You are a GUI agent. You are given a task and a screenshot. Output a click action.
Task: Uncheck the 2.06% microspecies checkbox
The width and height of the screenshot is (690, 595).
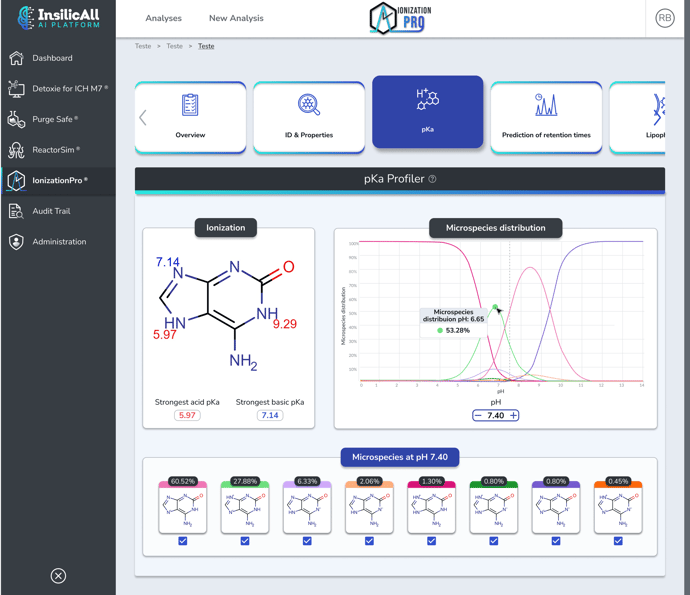(369, 541)
